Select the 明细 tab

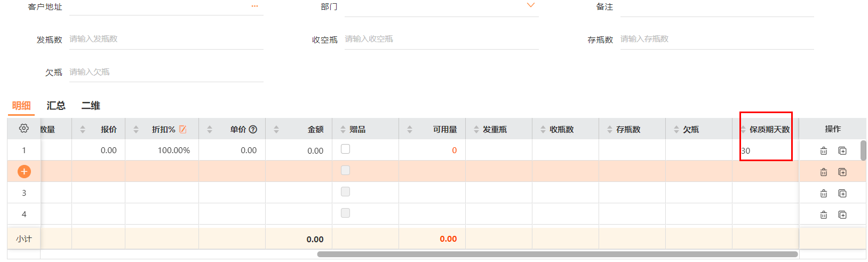[x=21, y=106]
